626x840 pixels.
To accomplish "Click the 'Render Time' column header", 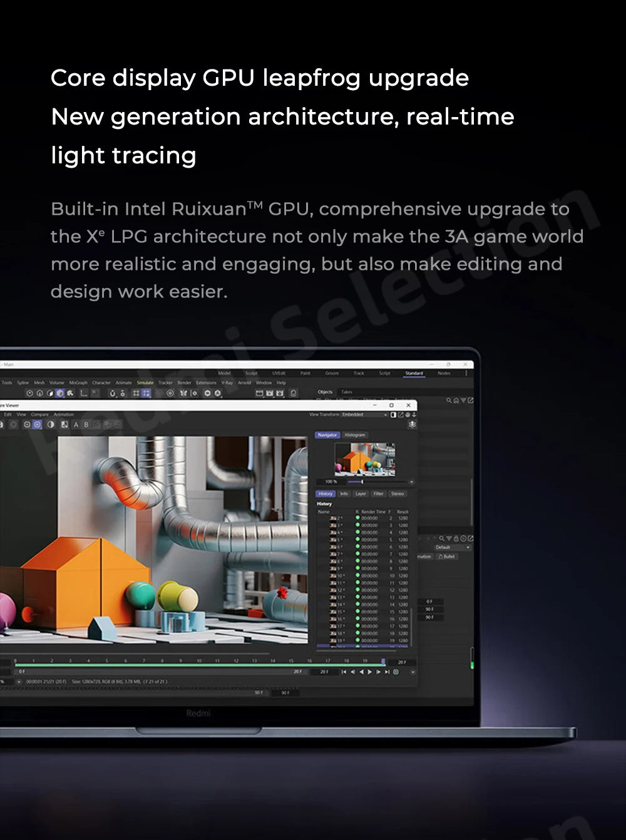I will 373,512.
